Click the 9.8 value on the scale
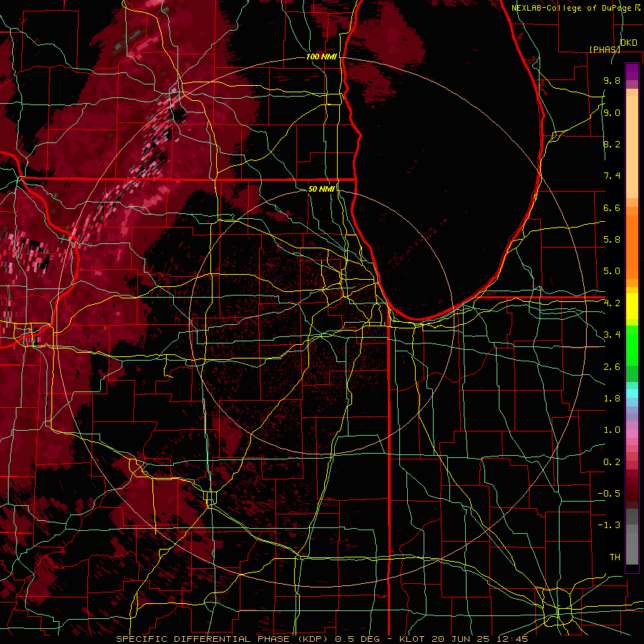The image size is (644, 644). click(612, 80)
